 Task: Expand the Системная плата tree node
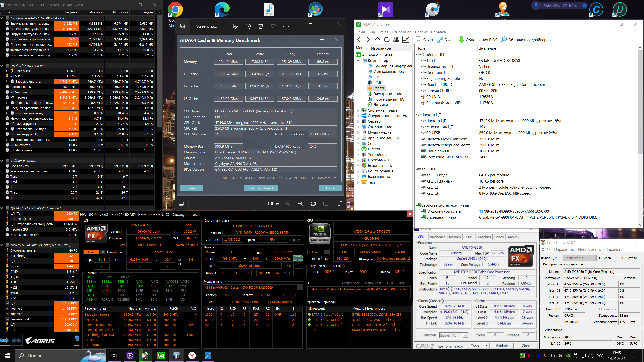(358, 110)
